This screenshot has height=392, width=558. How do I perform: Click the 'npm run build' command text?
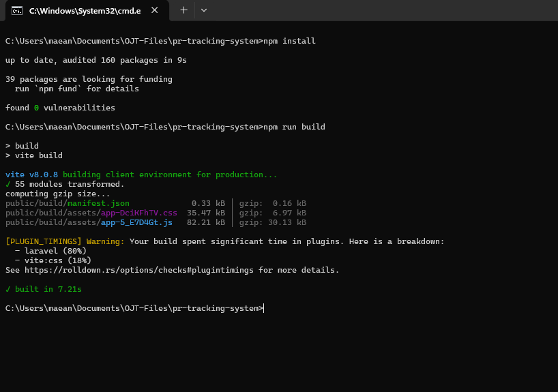[x=294, y=127]
